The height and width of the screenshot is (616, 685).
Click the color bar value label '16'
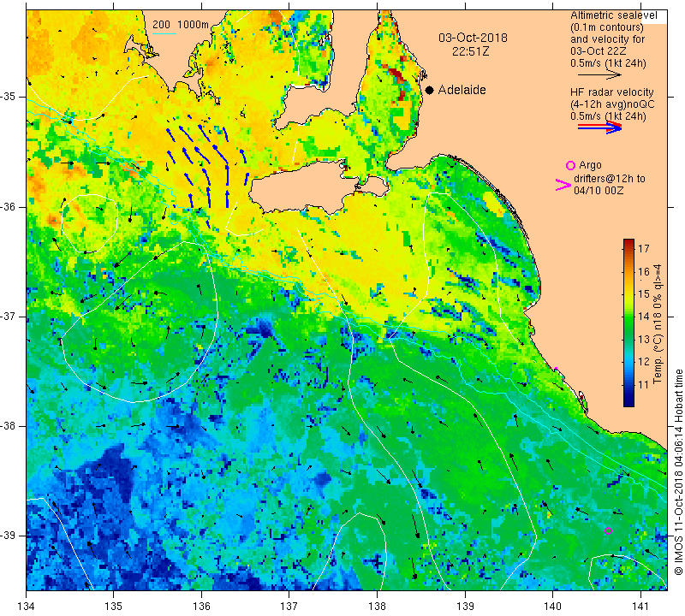644,271
